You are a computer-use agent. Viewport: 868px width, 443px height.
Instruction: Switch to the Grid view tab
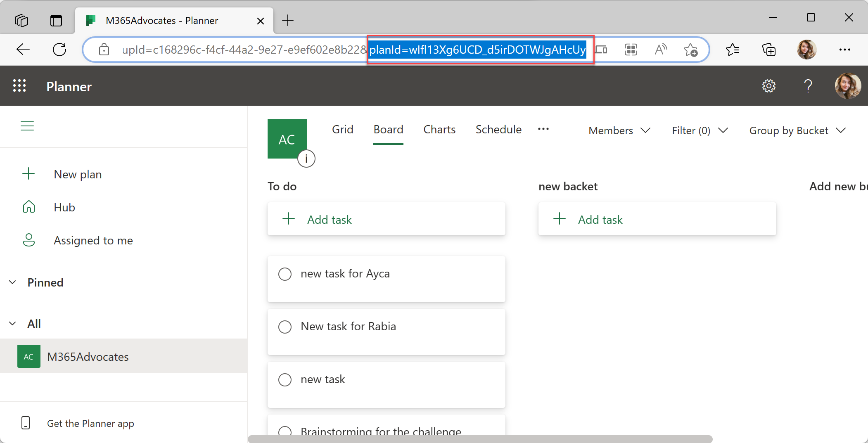tap(342, 129)
